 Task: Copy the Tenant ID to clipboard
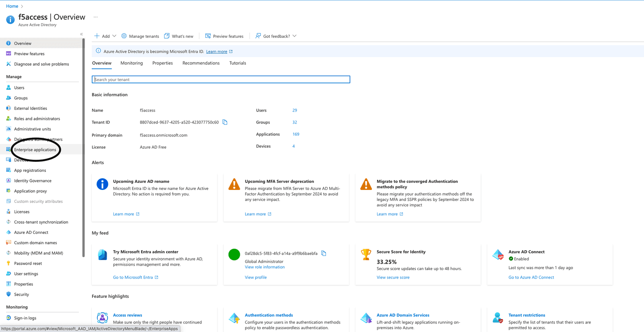coord(225,122)
